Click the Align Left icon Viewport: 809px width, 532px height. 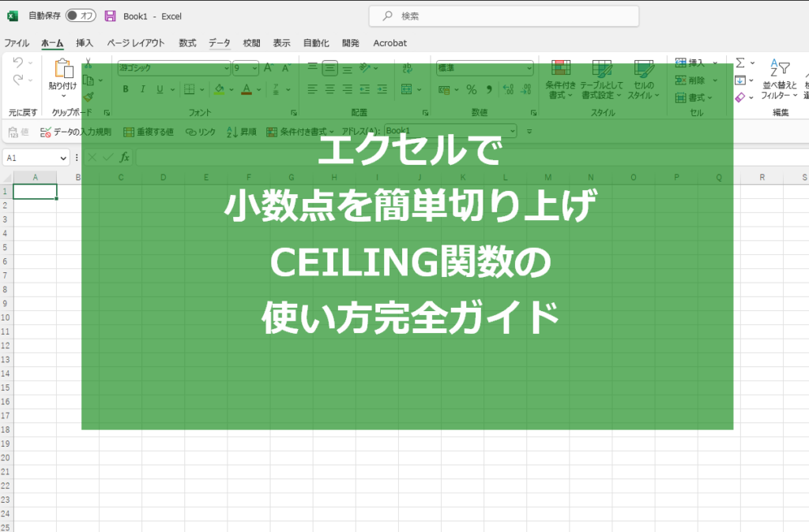312,89
